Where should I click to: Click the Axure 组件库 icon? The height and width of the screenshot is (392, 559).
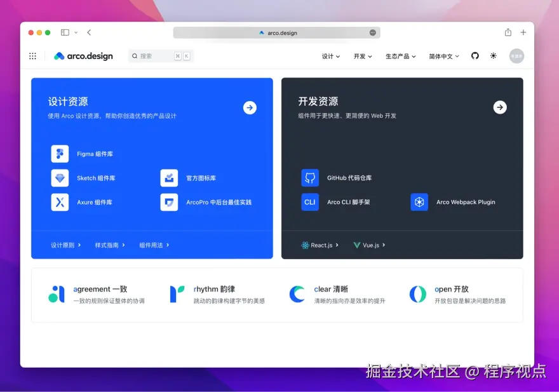tap(60, 202)
